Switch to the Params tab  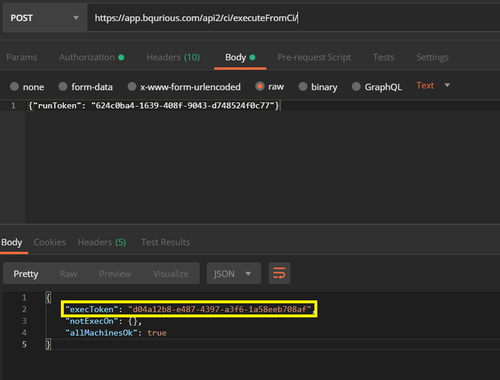point(22,57)
